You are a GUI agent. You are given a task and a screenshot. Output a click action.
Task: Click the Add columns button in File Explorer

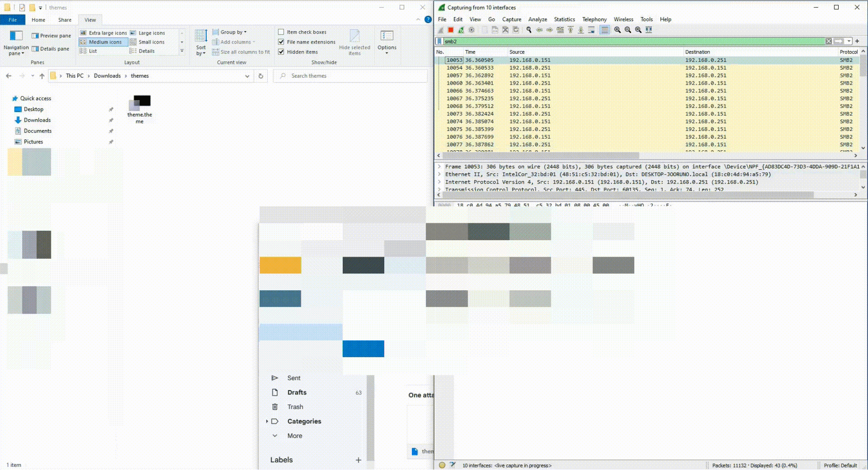[x=236, y=41]
